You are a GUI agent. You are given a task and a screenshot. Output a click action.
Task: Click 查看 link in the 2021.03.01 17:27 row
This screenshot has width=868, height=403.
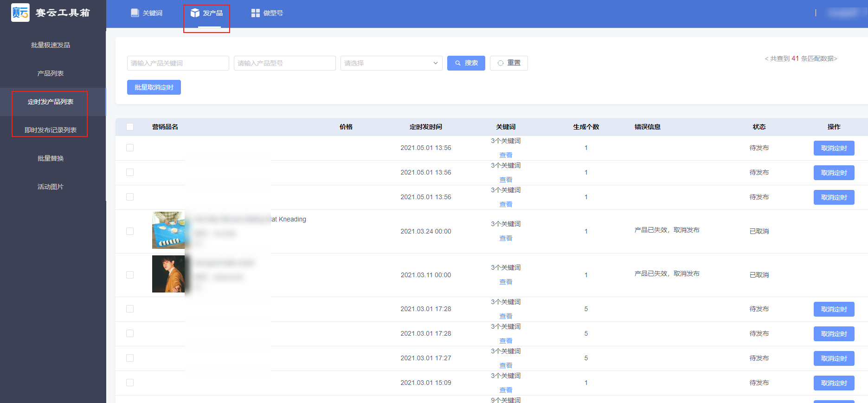tap(506, 365)
